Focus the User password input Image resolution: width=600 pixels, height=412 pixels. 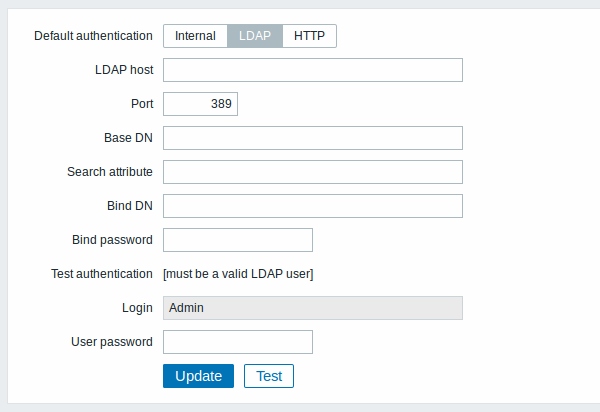[238, 342]
